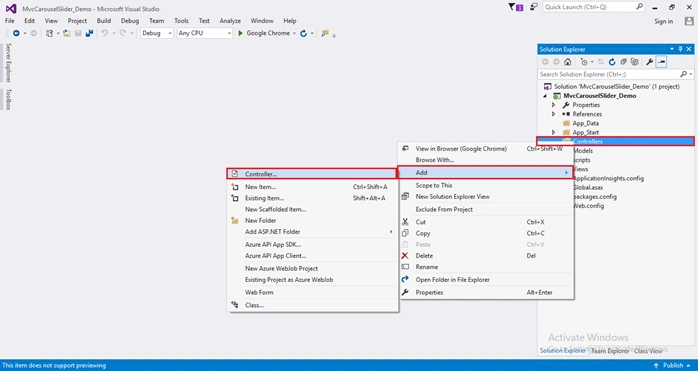Click the green Start debugging arrow

click(x=240, y=33)
